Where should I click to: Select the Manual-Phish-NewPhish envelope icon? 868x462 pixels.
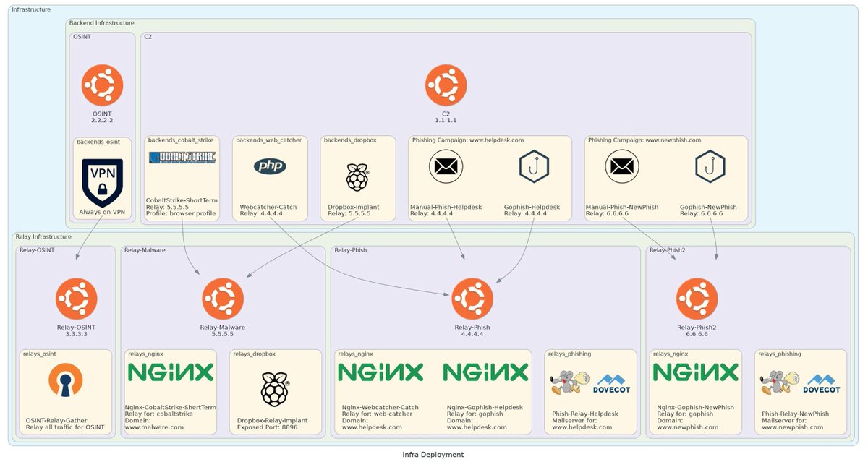click(622, 166)
